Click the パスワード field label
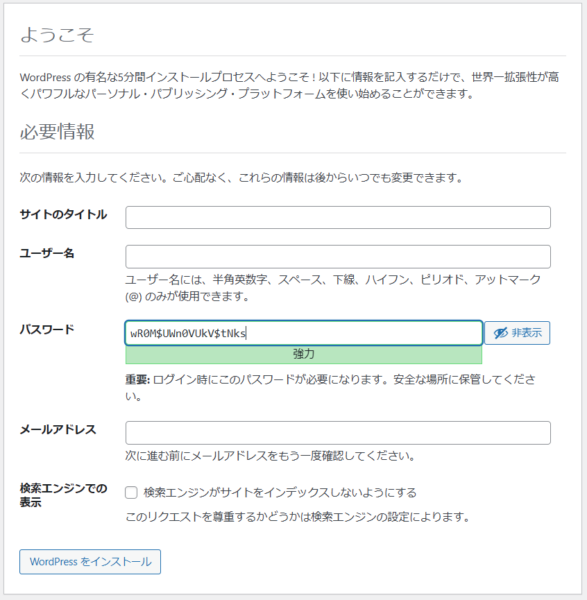The height and width of the screenshot is (600, 587). pyautogui.click(x=47, y=329)
